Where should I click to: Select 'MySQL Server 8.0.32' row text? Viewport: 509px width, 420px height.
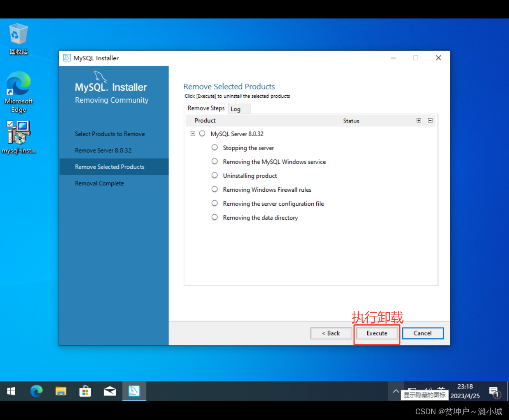pyautogui.click(x=237, y=134)
